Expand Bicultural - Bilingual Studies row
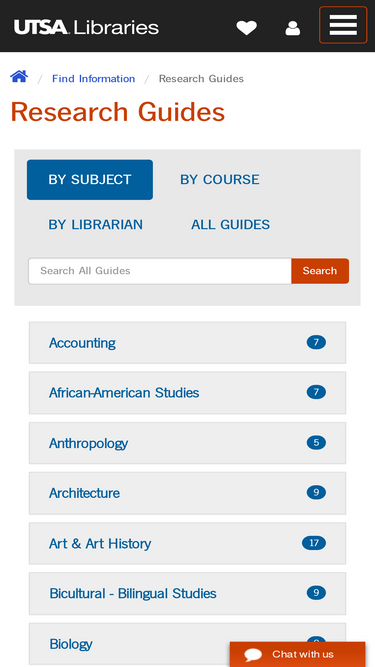The height and width of the screenshot is (667, 375). click(x=188, y=594)
